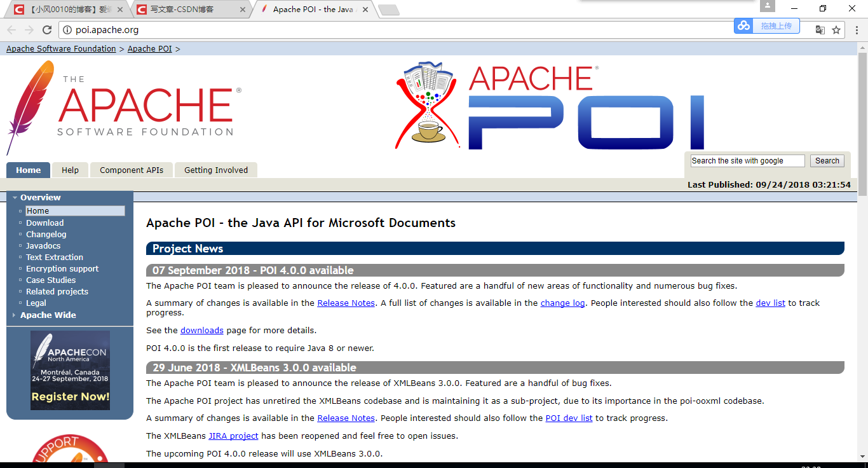Open the change log link

[563, 303]
